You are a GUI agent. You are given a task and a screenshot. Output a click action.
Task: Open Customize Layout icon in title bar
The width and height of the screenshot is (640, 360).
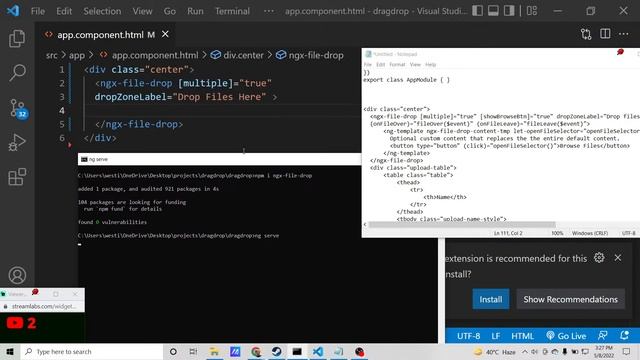(532, 11)
